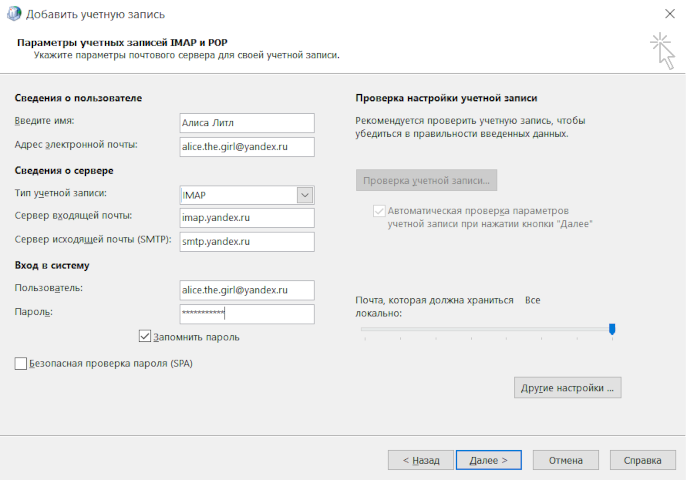This screenshot has width=686, height=480.
Task: Enable Безопасная проверка пароля (SPA) checkbox
Action: pos(22,364)
